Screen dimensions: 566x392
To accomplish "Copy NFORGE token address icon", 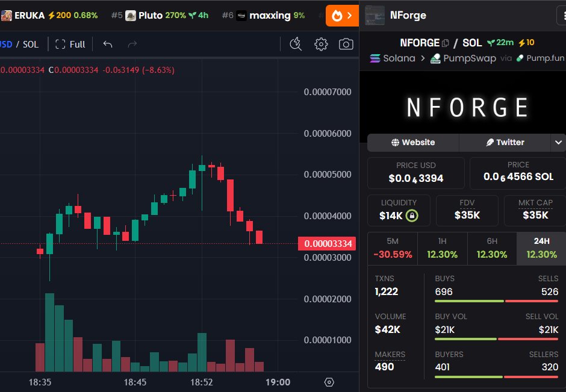I will click(446, 43).
